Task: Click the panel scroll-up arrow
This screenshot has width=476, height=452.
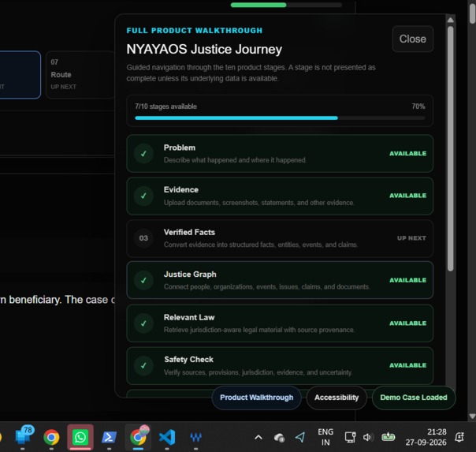Action: pos(451,20)
